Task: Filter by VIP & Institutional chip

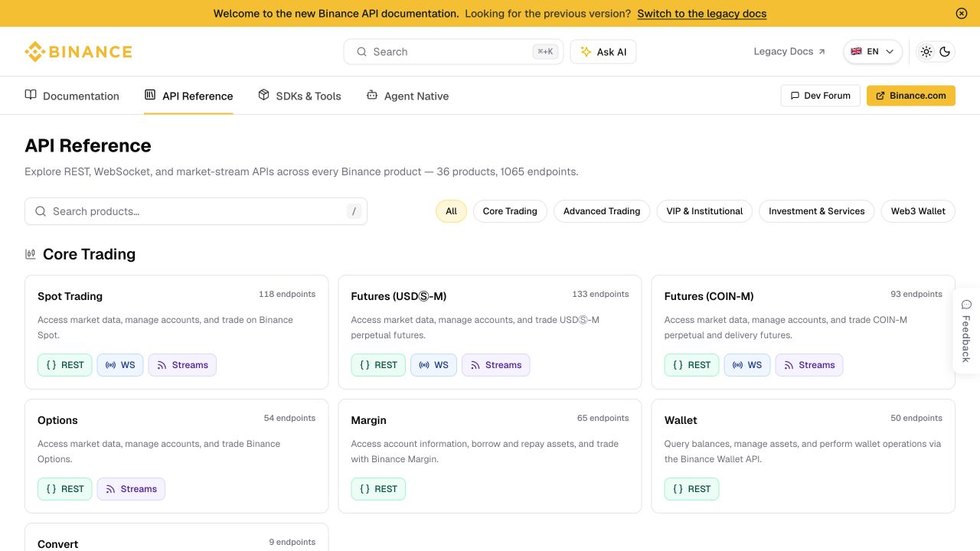Action: pyautogui.click(x=704, y=211)
